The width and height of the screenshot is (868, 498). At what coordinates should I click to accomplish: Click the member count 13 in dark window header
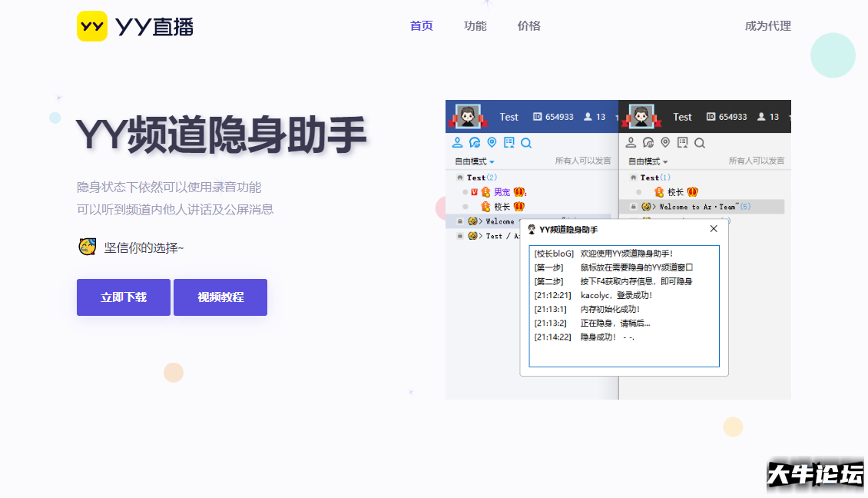coord(768,117)
